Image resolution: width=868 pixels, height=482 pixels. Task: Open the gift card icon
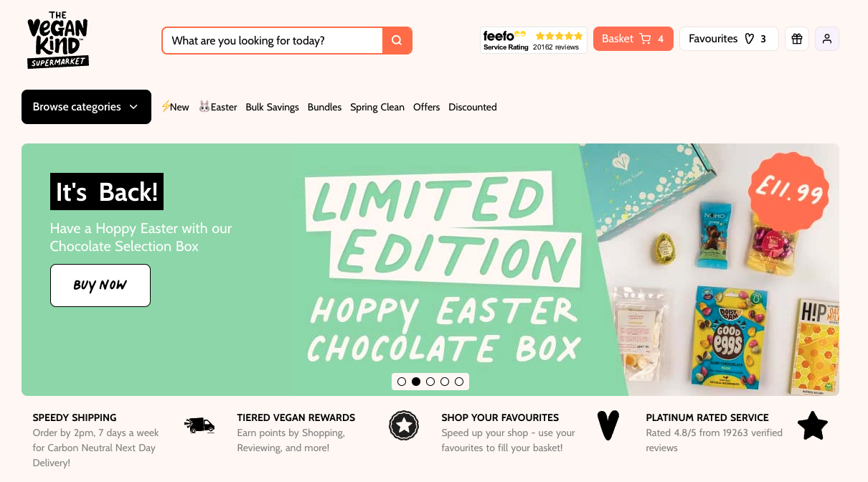[797, 39]
